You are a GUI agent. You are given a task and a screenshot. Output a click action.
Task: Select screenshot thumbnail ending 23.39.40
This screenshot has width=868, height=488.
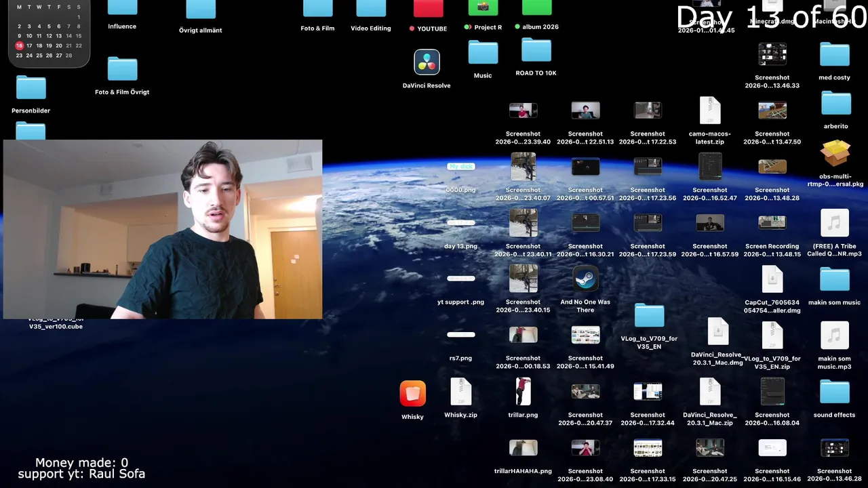(523, 110)
